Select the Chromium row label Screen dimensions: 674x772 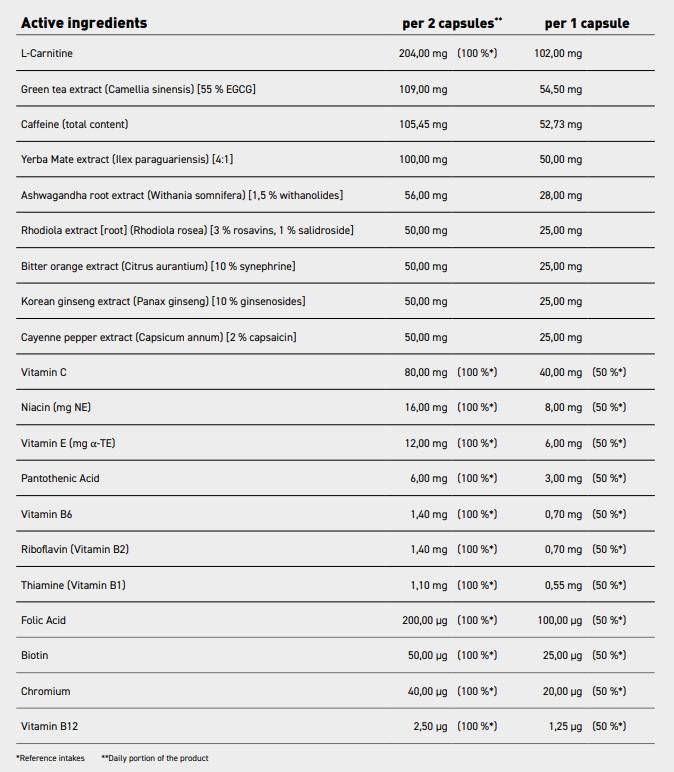[46, 691]
